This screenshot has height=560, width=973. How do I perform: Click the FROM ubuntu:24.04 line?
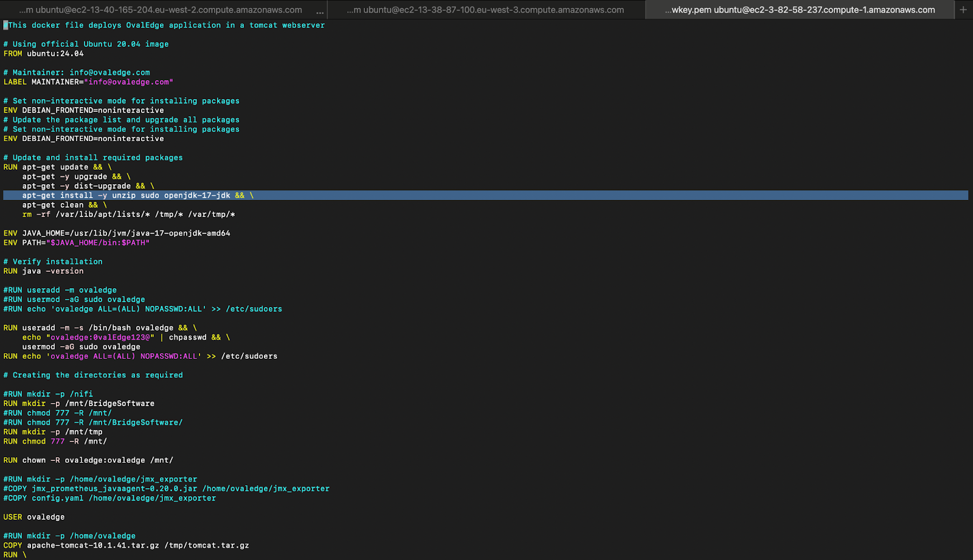pos(44,54)
